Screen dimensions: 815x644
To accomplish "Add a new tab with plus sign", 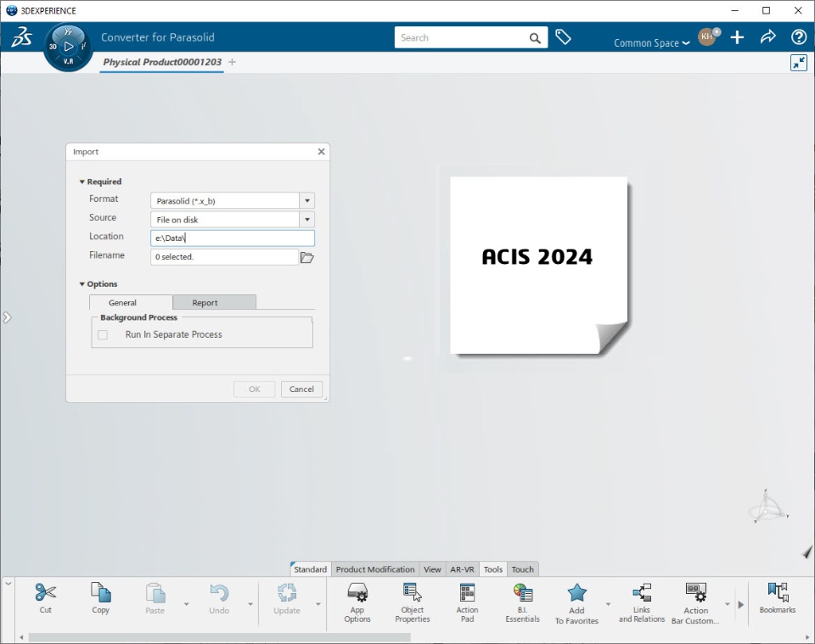I will tap(232, 62).
